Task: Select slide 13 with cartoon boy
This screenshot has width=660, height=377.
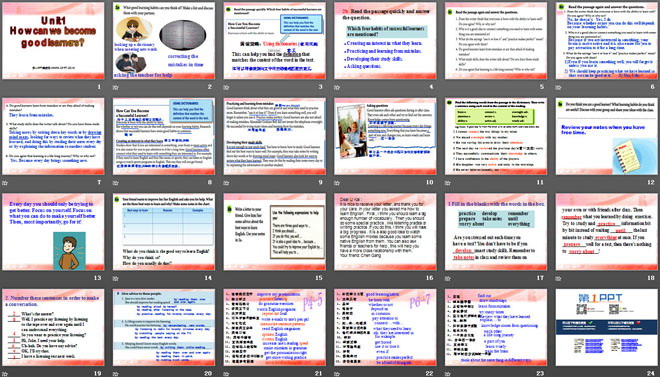Action: pos(53,232)
